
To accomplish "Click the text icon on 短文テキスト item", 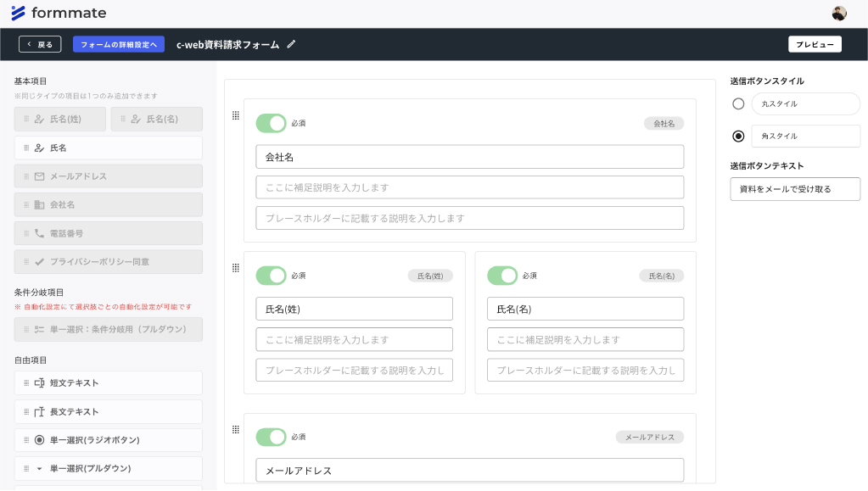I will [39, 383].
